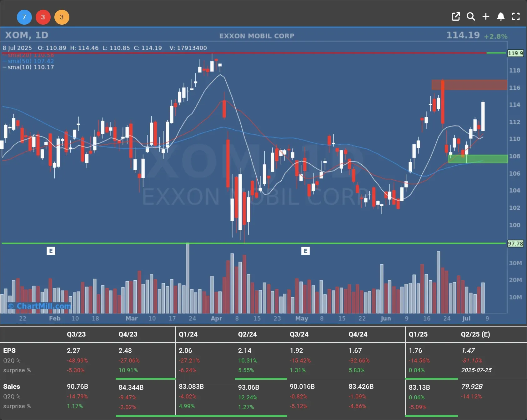
Task: Click the Q3/24 column header
Action: click(299, 334)
